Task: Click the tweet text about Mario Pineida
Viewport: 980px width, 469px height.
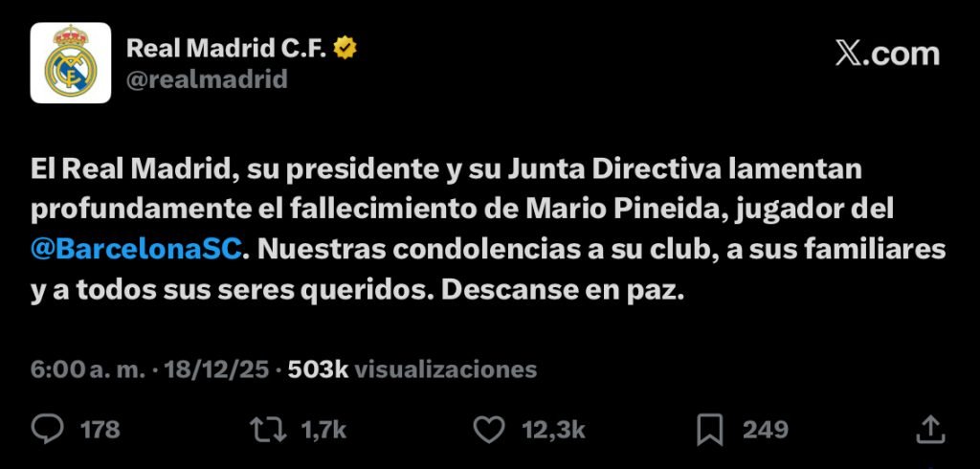Action: [487, 231]
